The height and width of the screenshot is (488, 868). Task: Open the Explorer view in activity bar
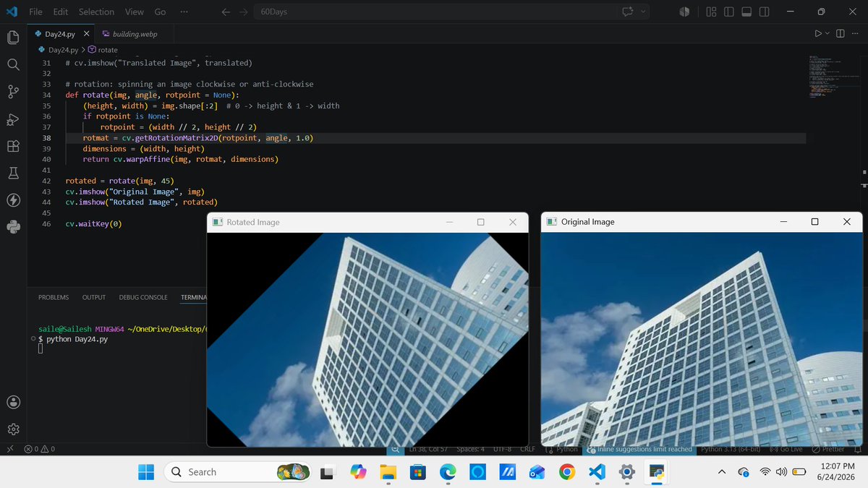pyautogui.click(x=13, y=38)
